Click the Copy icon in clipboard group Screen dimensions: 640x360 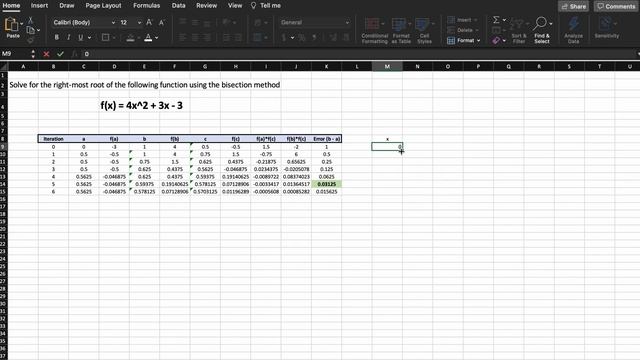point(31,30)
